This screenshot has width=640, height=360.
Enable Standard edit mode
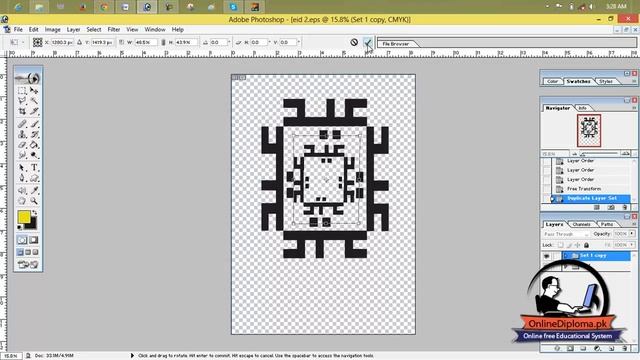click(x=22, y=240)
